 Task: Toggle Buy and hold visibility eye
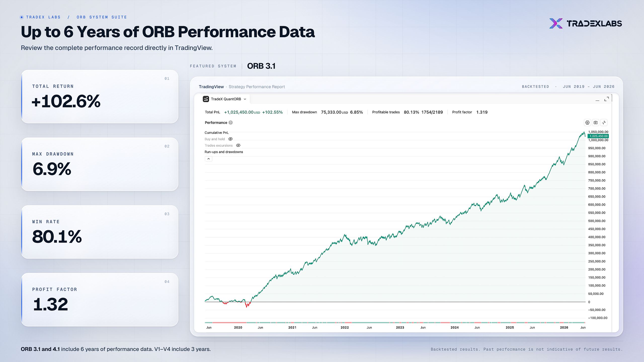[230, 139]
